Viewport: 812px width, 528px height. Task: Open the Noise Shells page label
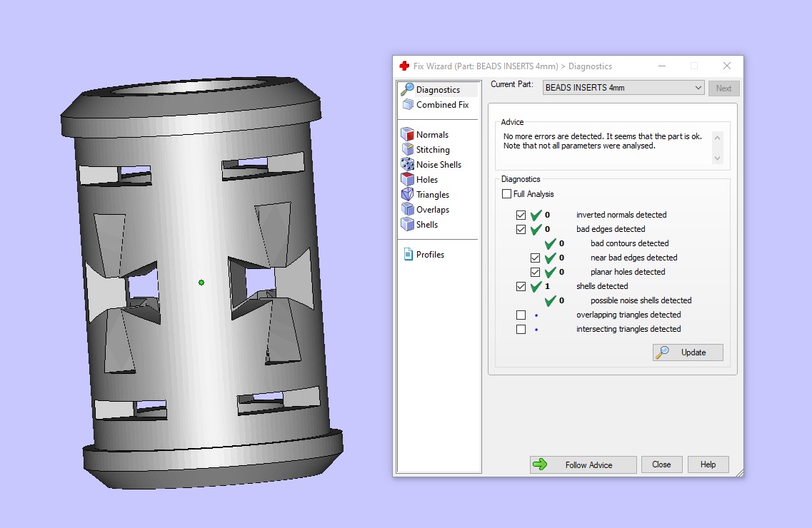tap(438, 164)
